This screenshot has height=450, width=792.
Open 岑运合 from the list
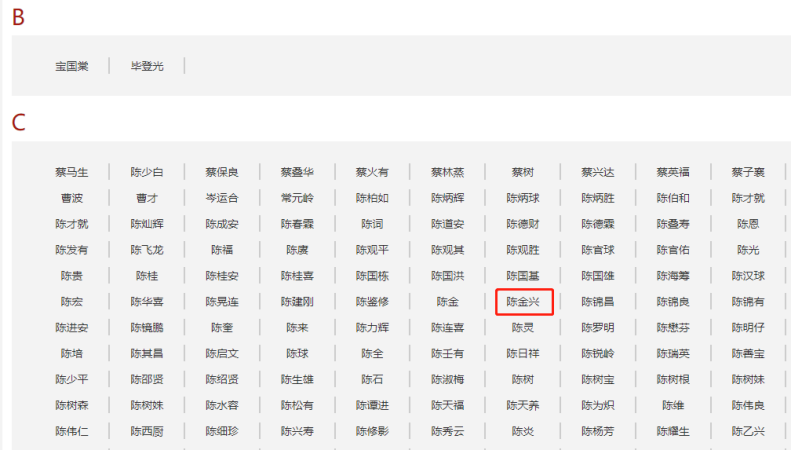pos(222,198)
